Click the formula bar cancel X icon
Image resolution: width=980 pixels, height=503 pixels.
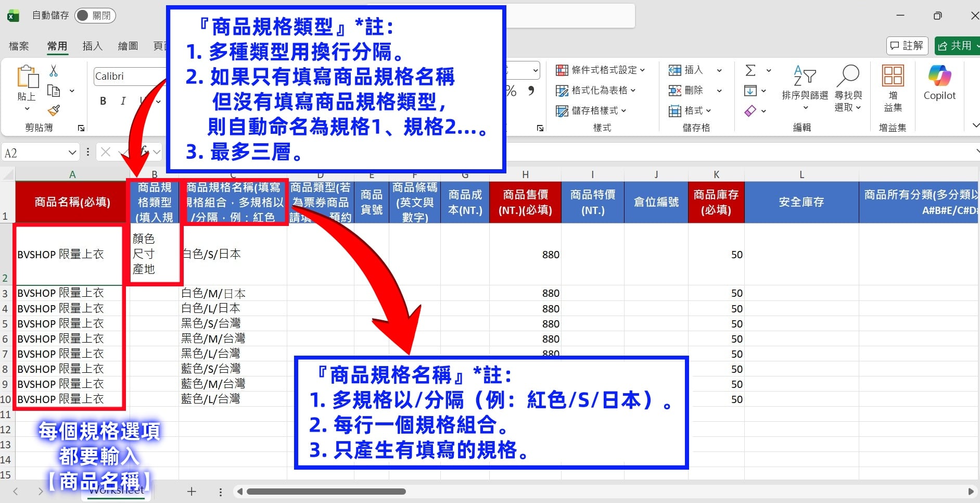tap(106, 152)
